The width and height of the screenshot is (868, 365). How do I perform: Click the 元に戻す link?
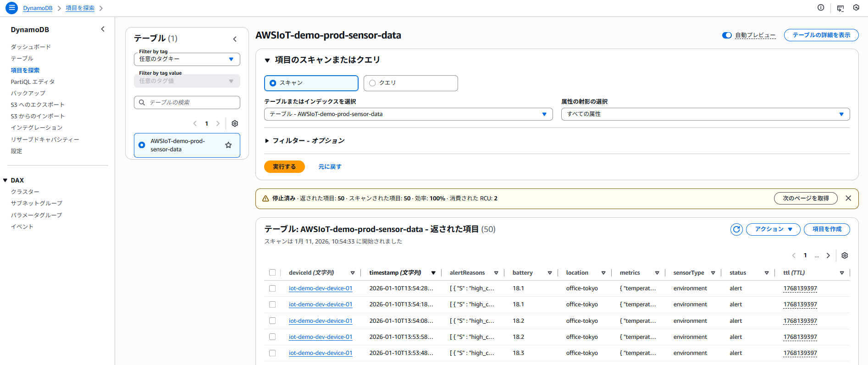[x=330, y=167]
